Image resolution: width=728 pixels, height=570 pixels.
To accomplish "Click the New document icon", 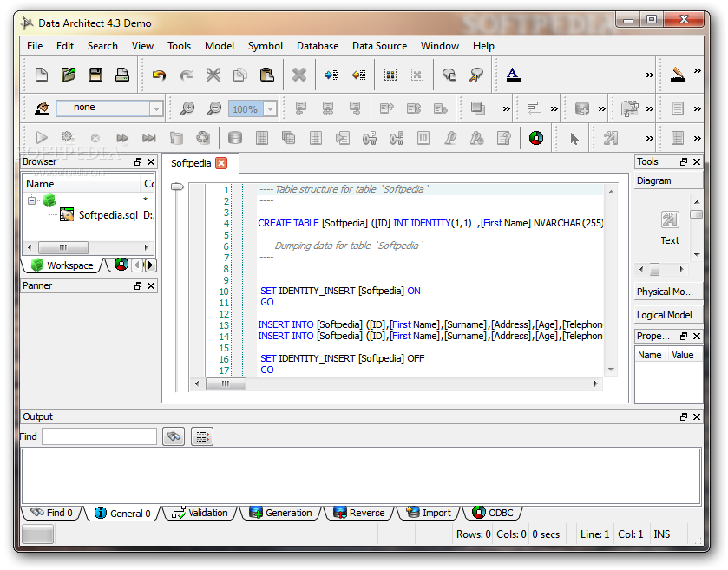I will [x=42, y=75].
